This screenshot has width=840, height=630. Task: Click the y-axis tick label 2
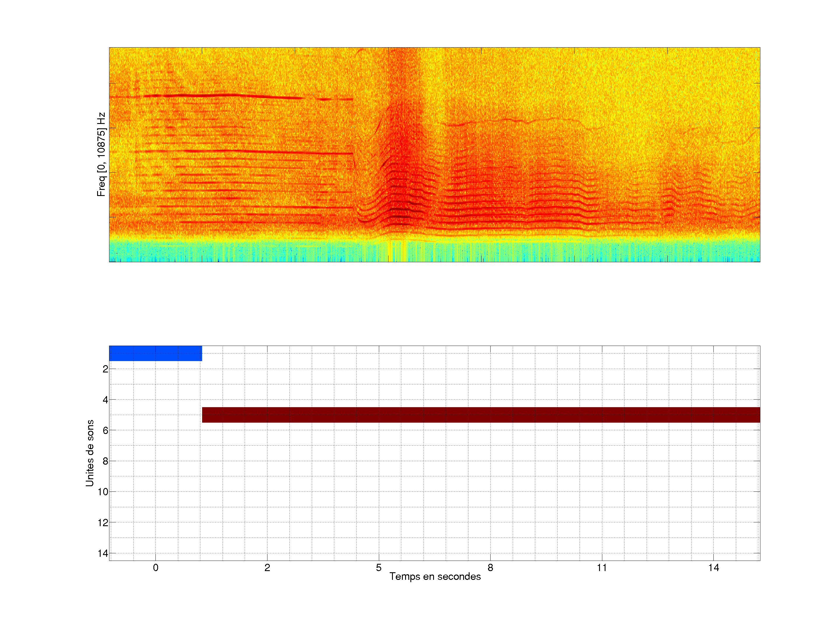tap(105, 369)
